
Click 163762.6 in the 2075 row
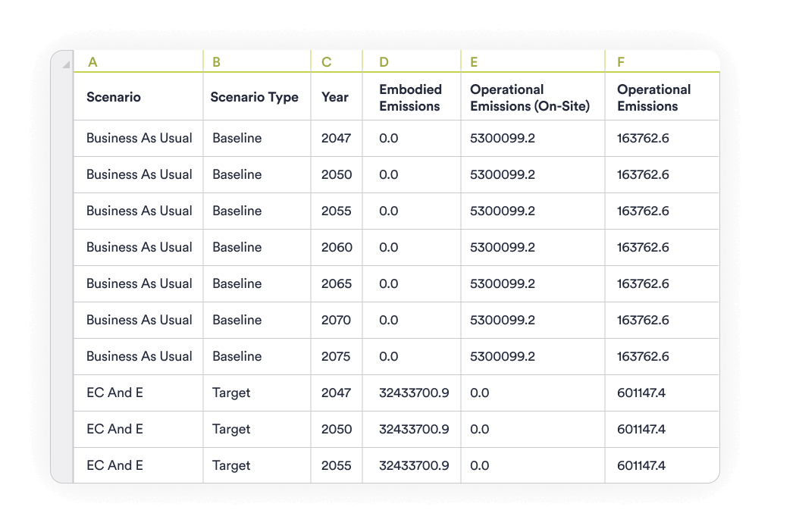[662, 356]
